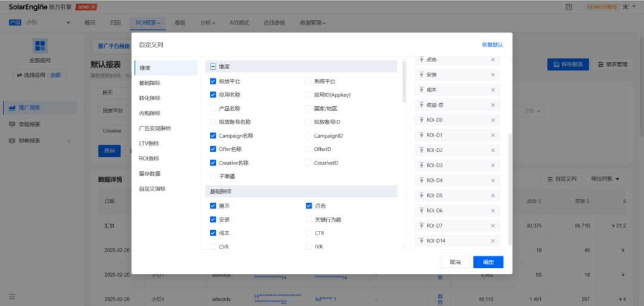
Task: Enable the 系统平台 checkbox
Action: coord(308,81)
